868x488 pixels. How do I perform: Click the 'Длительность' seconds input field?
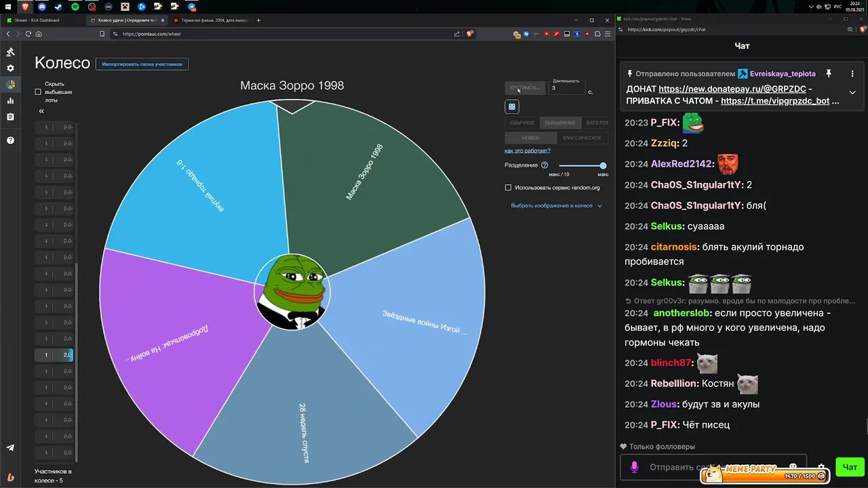(568, 88)
